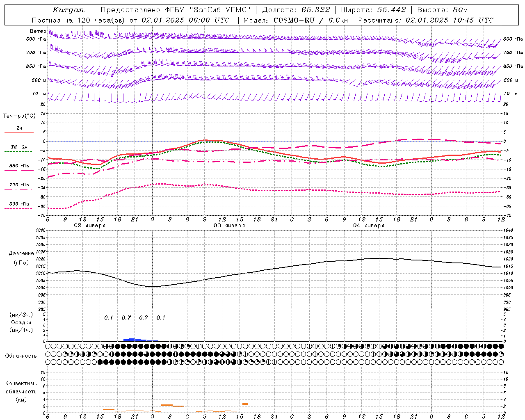Click the (км) convective cloud unit label

click(x=21, y=399)
